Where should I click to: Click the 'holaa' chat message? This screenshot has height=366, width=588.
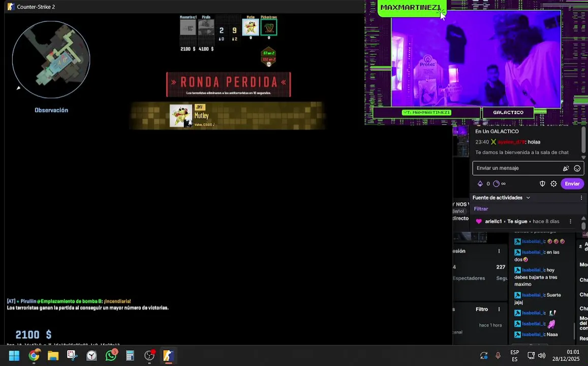(534, 142)
